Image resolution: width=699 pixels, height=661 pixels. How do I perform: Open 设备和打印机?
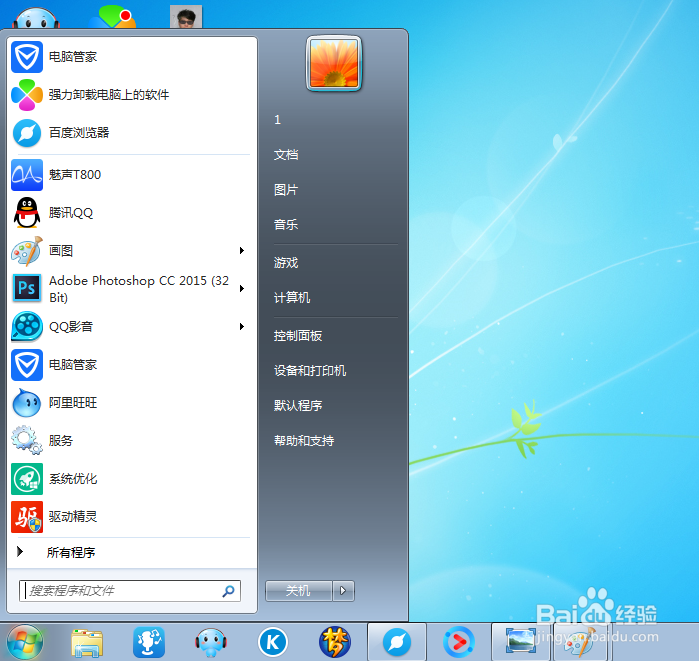(x=310, y=370)
